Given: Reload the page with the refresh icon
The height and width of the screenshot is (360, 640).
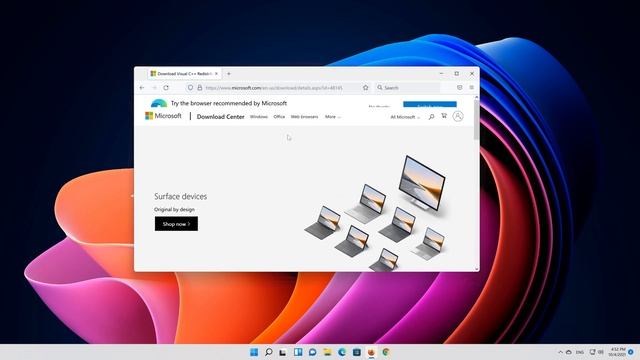Looking at the screenshot, I should pyautogui.click(x=166, y=88).
